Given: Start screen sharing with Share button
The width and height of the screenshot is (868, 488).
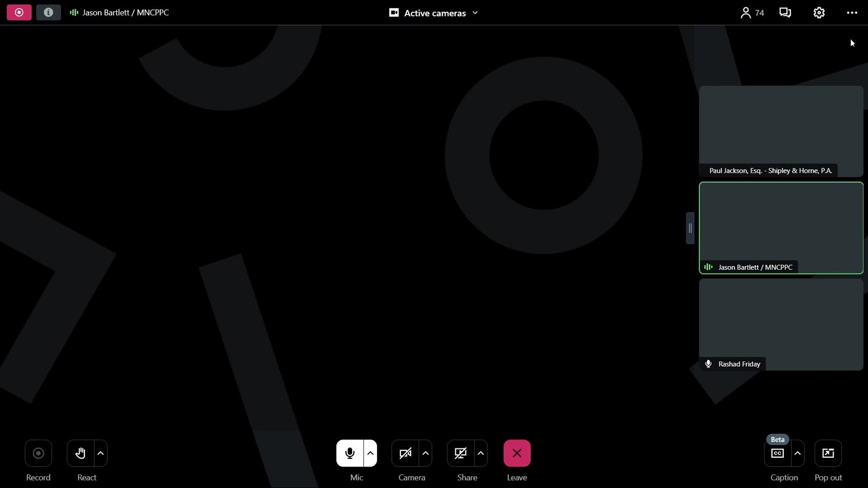Looking at the screenshot, I should pos(460,453).
